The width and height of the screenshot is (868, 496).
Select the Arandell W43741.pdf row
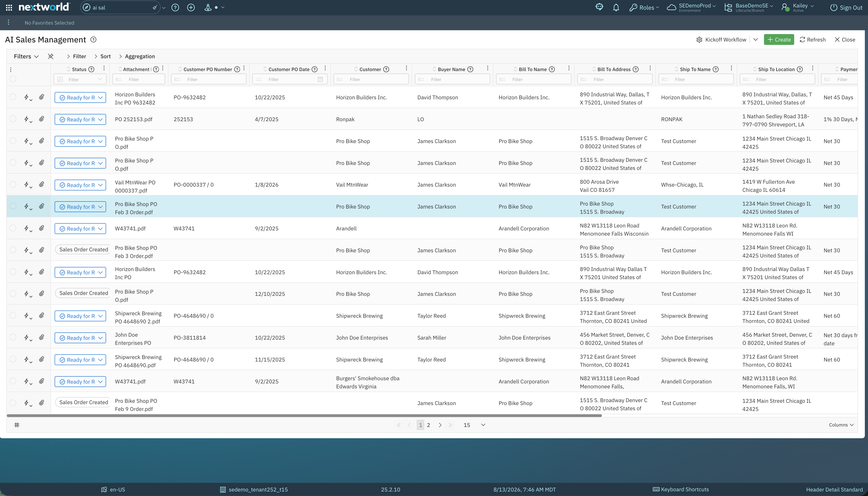[x=13, y=228]
